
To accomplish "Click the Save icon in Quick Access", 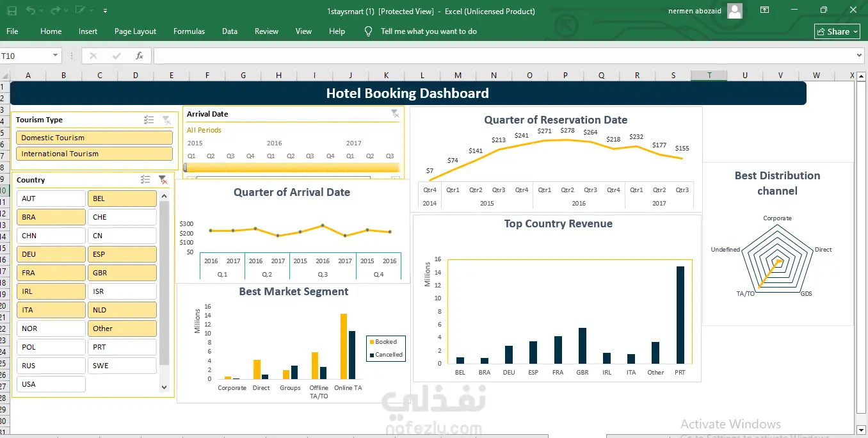I will [x=12, y=11].
